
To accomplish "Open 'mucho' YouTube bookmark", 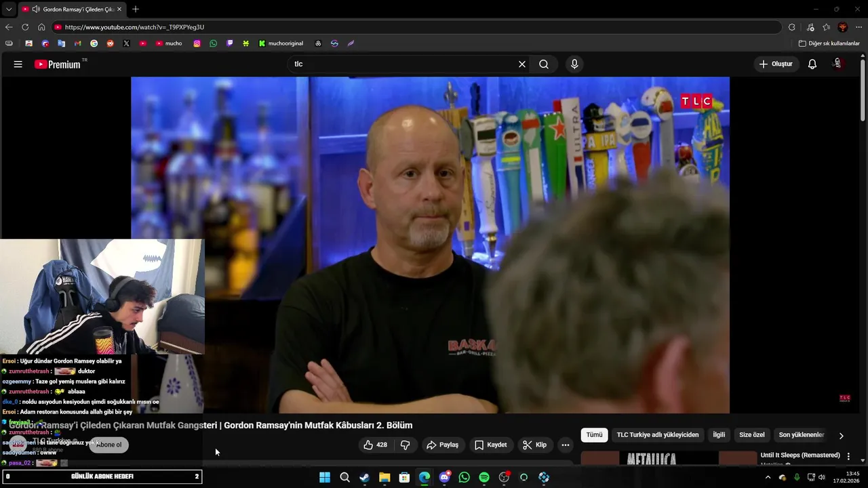I will coord(169,43).
